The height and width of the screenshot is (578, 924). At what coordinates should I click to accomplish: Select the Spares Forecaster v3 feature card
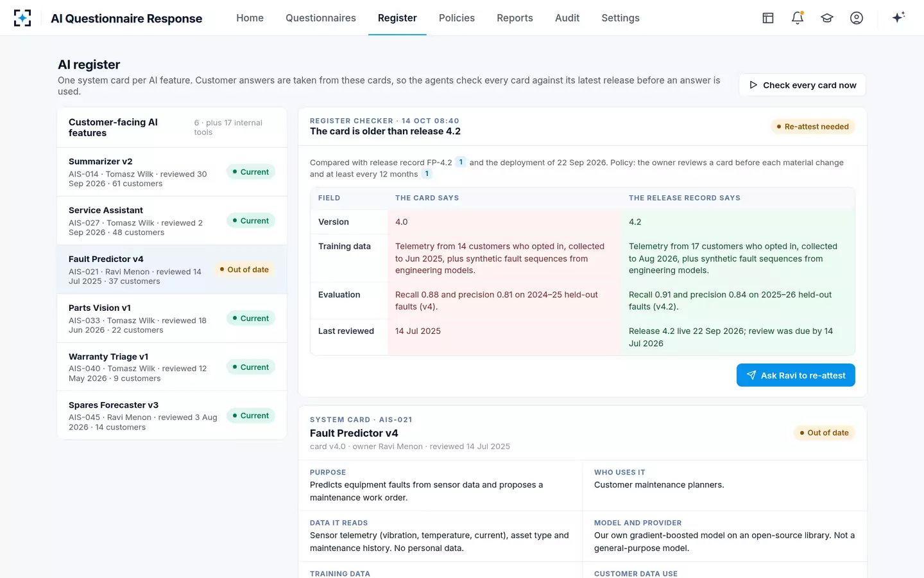[x=172, y=416]
